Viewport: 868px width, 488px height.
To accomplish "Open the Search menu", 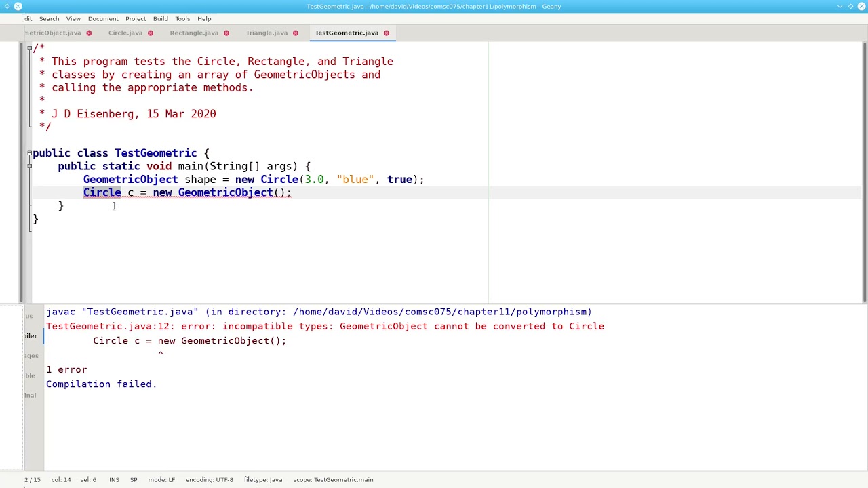I will click(49, 18).
